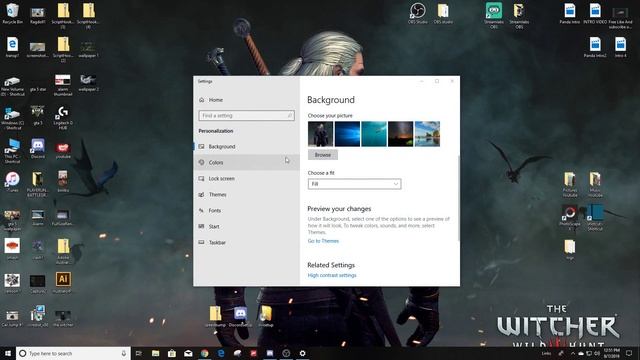Select the wallpaper 1 desktop file
The width and height of the screenshot is (640, 360).
point(88,49)
